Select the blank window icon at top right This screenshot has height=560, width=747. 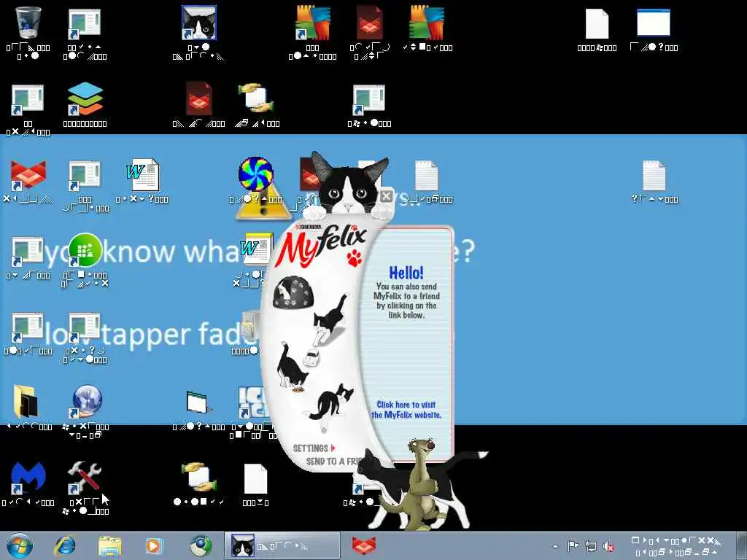coord(653,23)
